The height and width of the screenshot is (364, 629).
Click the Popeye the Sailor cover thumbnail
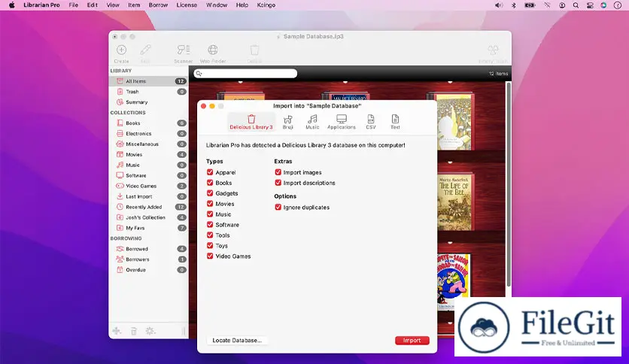coord(452,281)
